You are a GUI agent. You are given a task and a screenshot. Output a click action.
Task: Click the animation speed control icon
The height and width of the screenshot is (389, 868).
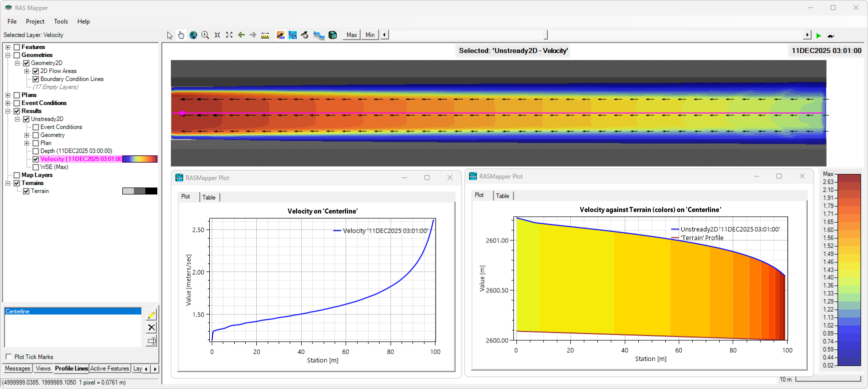(x=831, y=35)
